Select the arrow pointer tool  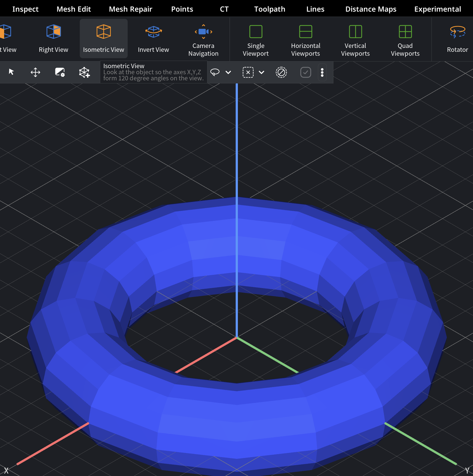pyautogui.click(x=11, y=72)
